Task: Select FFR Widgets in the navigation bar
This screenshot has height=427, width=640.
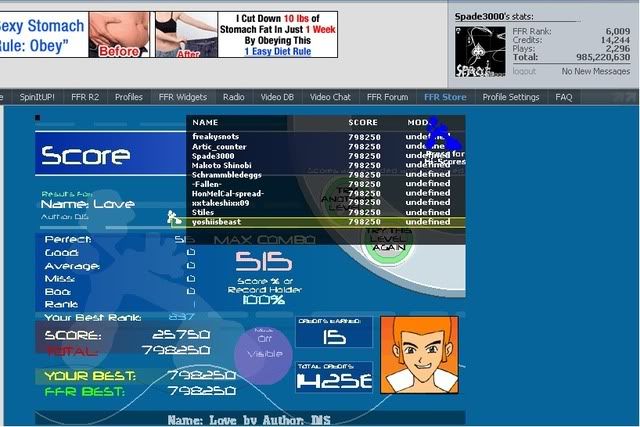Action: click(181, 97)
